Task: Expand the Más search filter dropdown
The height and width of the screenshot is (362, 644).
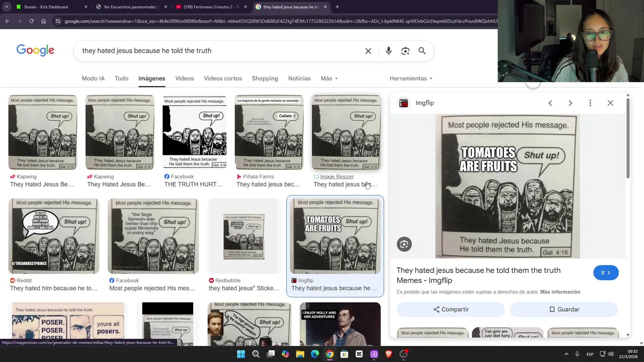Action: pos(329,78)
